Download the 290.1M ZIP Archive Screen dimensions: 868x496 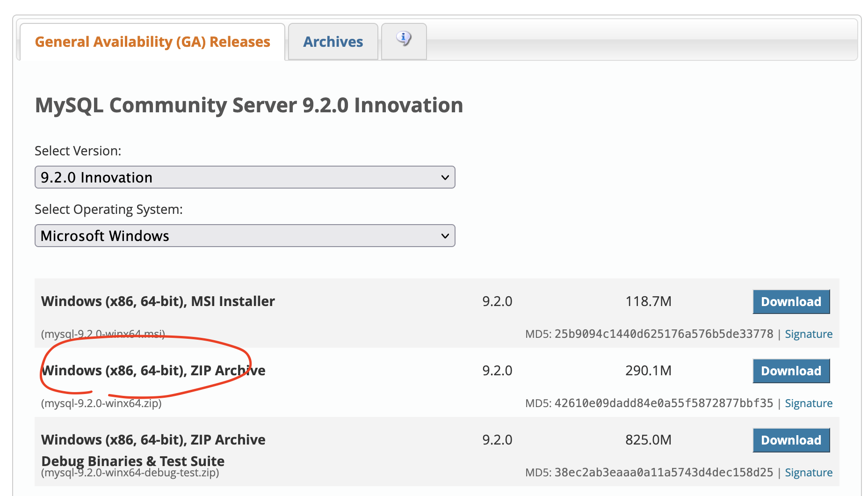click(x=791, y=371)
